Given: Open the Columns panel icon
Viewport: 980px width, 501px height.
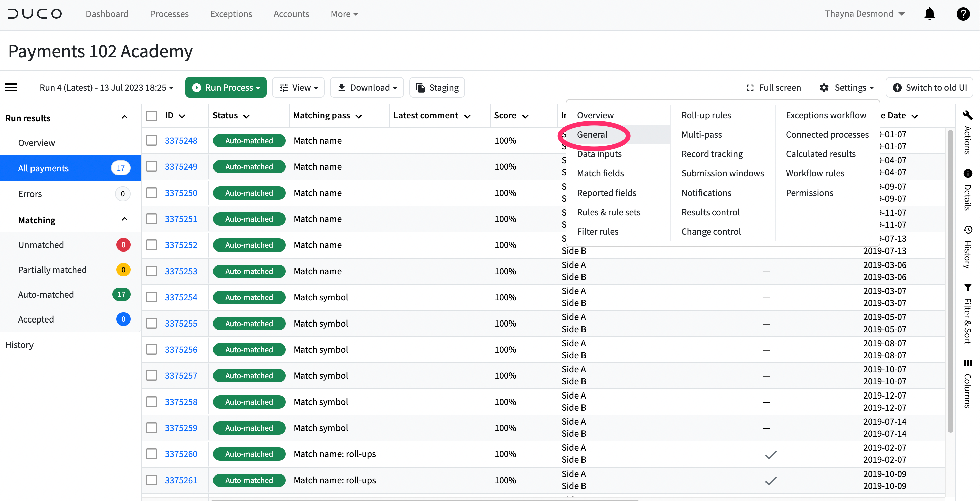Looking at the screenshot, I should pyautogui.click(x=968, y=363).
